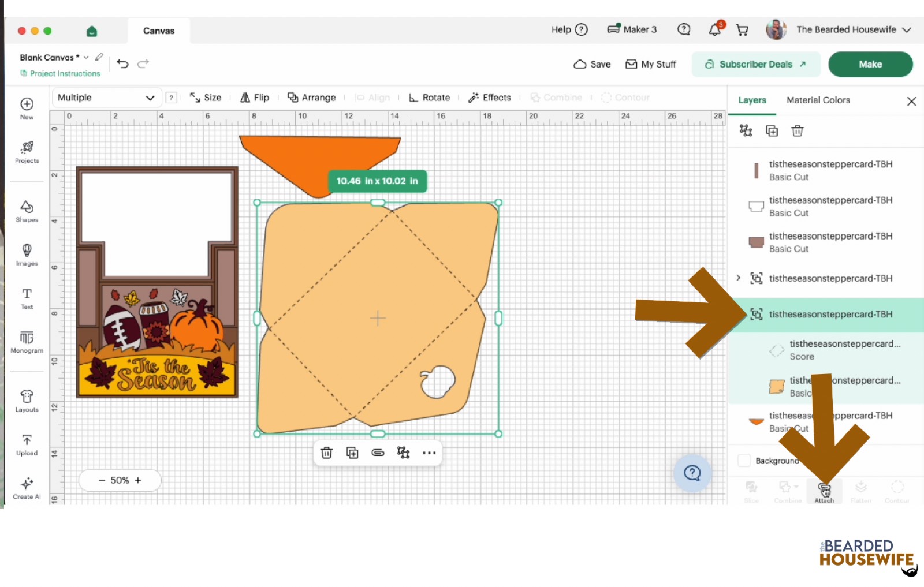Expand the collapsed tistheseasonsteppercard-TBH group
Image resolution: width=924 pixels, height=587 pixels.
[x=738, y=278]
